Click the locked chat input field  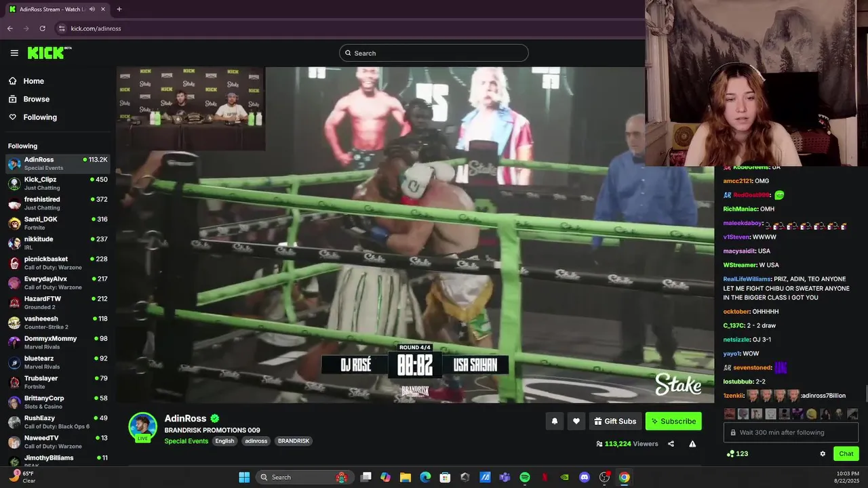tap(791, 432)
